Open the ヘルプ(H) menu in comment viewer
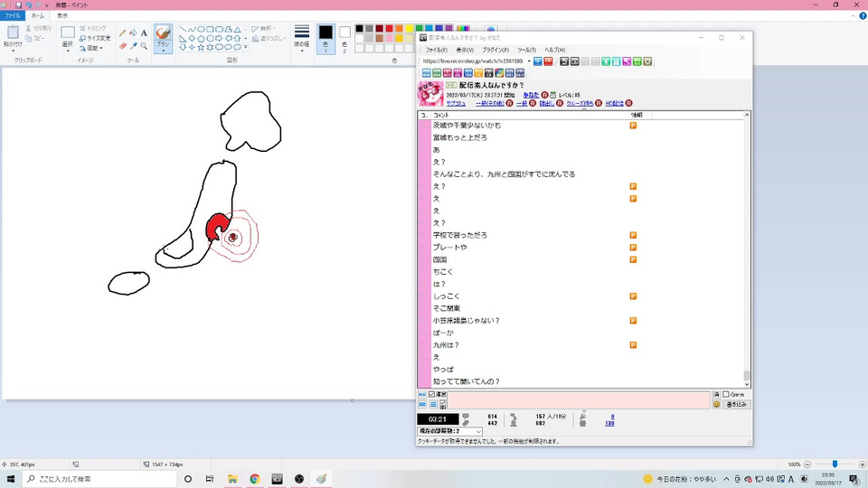Screen dimensions: 868x488 554,50
